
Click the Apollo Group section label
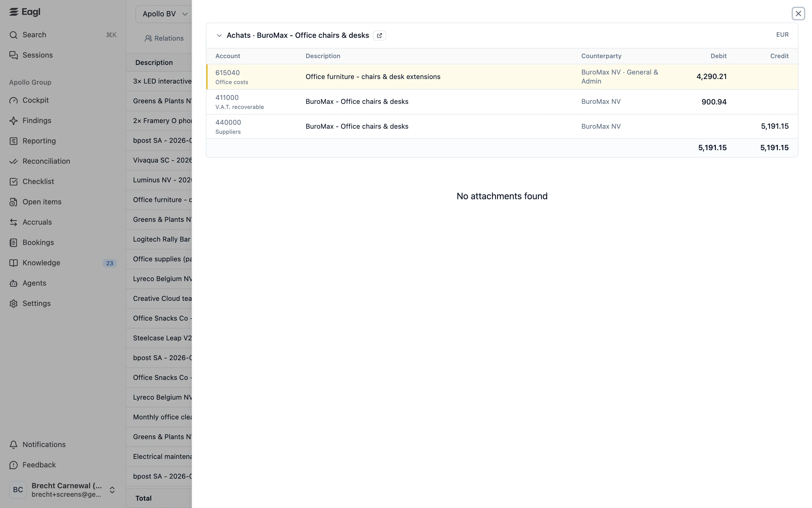(30, 83)
